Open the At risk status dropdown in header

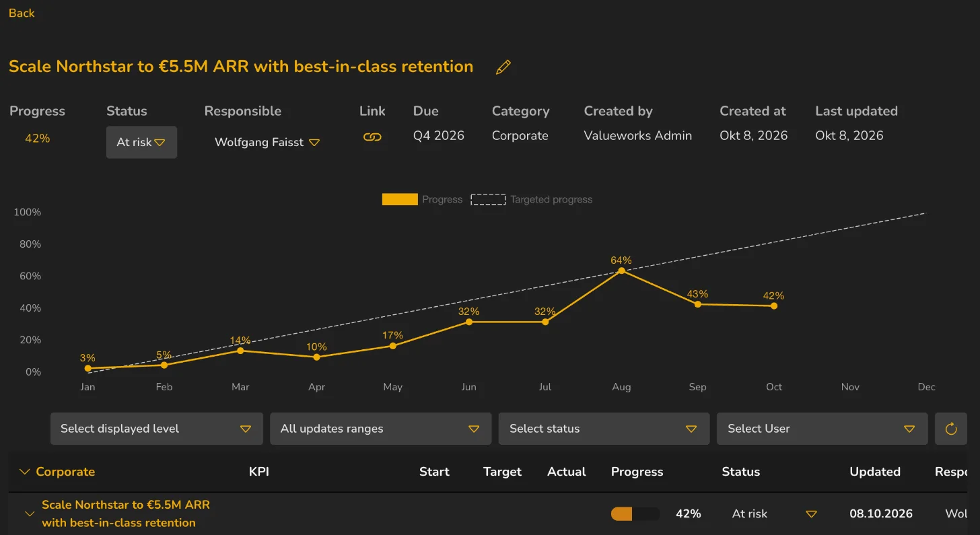[141, 142]
